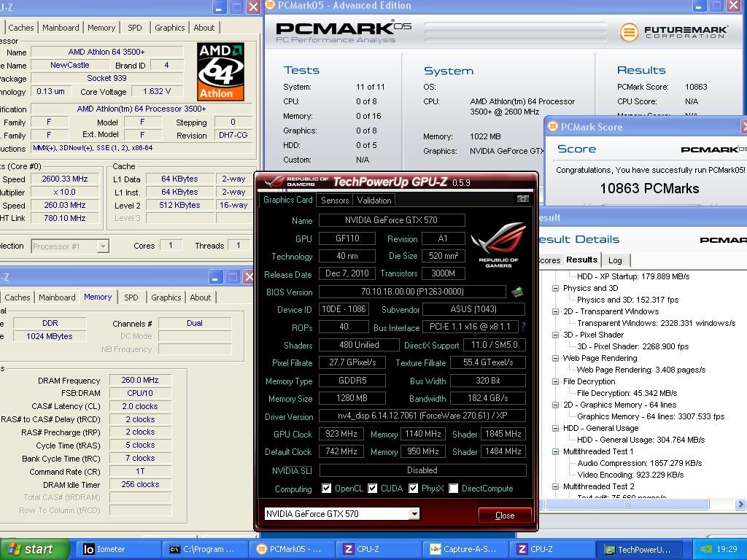Click Web Page Rendering: 3.408 pages/s result
Viewport: 747px width, 560px height.
tap(641, 370)
